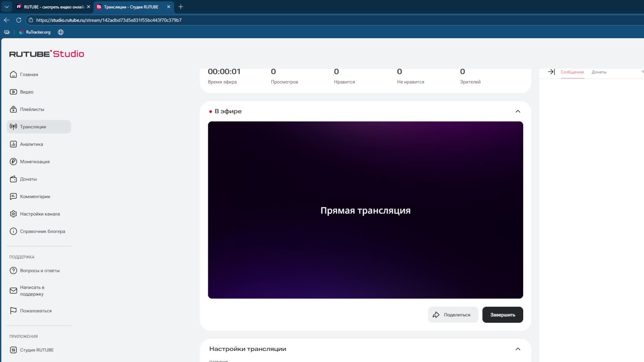Collapse the В эфире section

(x=518, y=111)
